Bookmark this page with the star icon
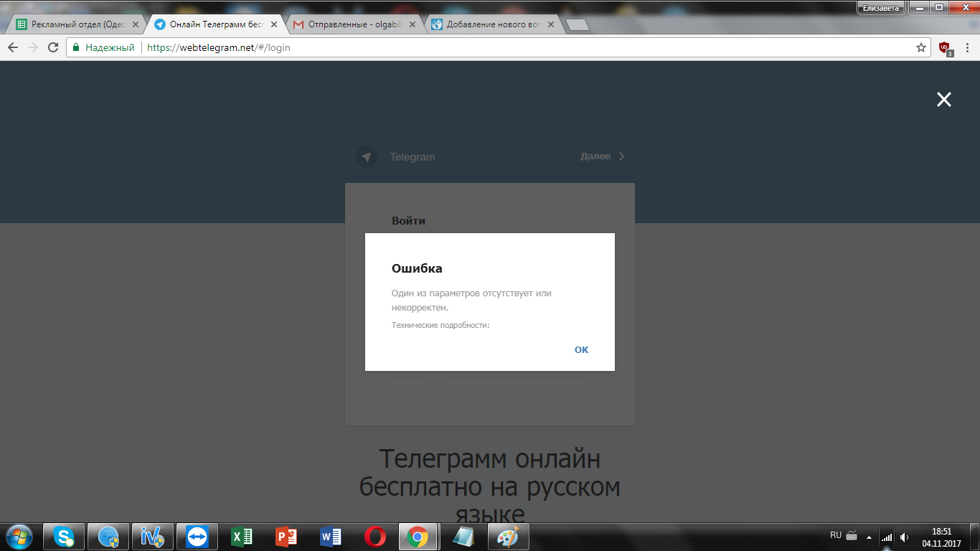The height and width of the screenshot is (551, 980). [x=921, y=47]
